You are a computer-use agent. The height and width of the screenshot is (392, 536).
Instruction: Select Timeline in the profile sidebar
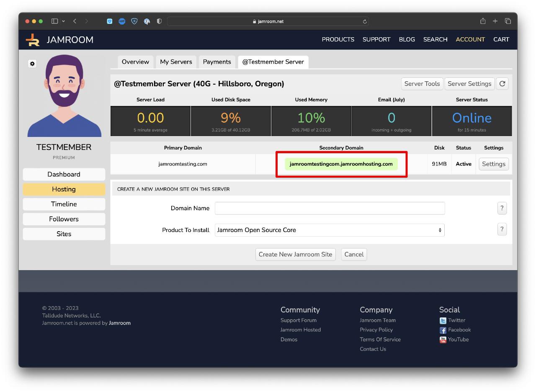(x=64, y=204)
